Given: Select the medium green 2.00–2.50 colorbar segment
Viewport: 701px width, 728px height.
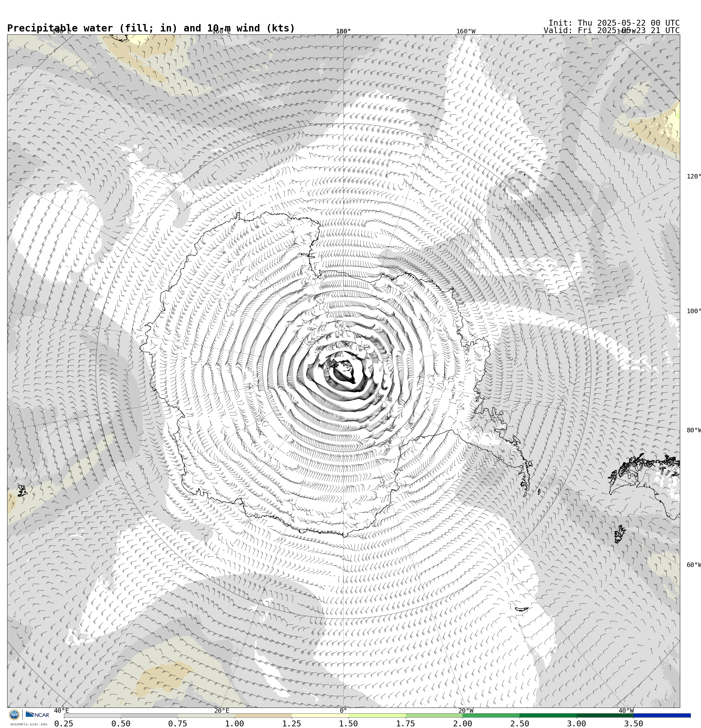Looking at the screenshot, I should pos(491,715).
